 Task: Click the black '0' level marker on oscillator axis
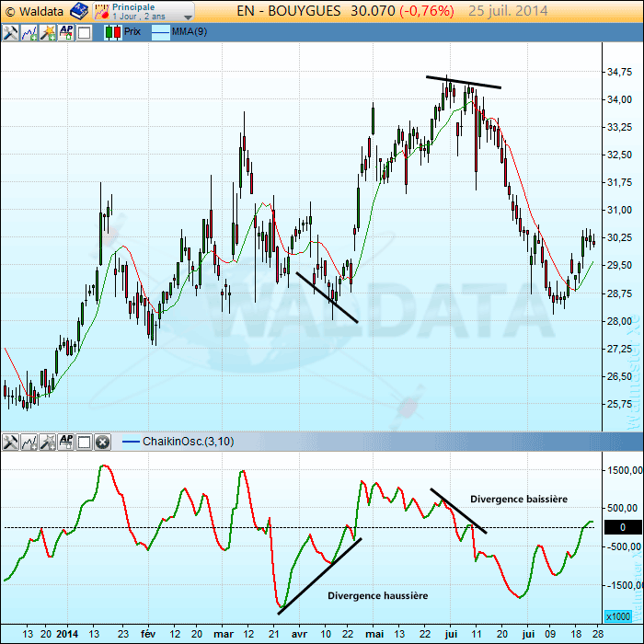click(x=623, y=527)
